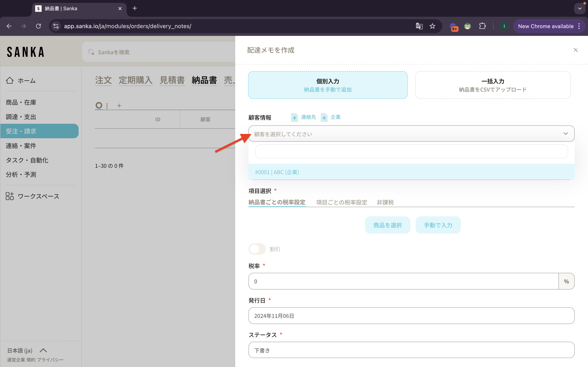Viewport: 588px width, 367px height.
Task: Click the Google Translate icon in the address bar
Action: [x=419, y=26]
